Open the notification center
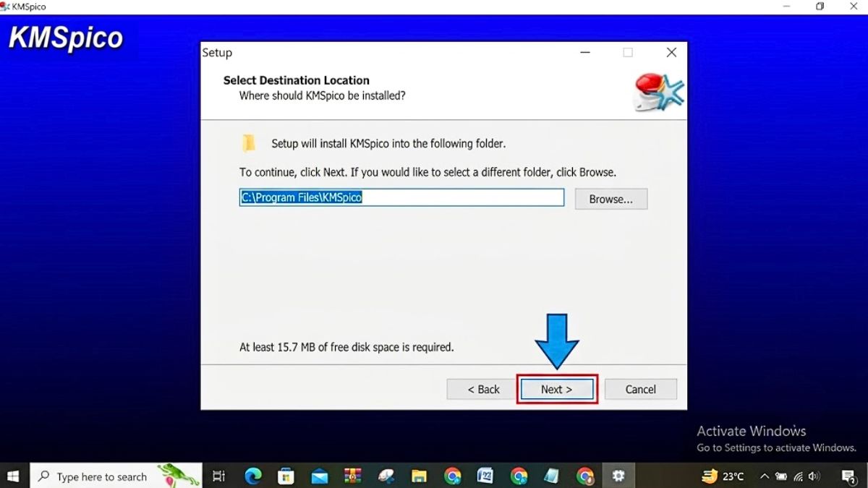The height and width of the screenshot is (488, 868). [x=849, y=476]
